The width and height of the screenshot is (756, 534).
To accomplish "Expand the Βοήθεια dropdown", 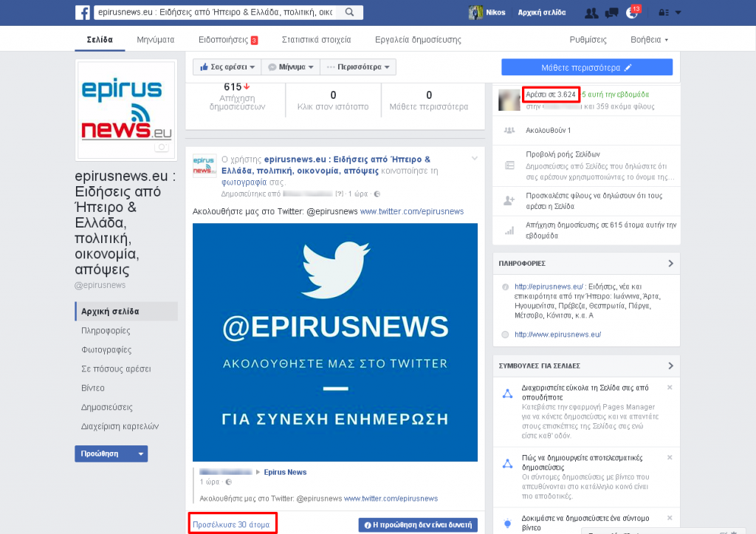I will pyautogui.click(x=649, y=40).
